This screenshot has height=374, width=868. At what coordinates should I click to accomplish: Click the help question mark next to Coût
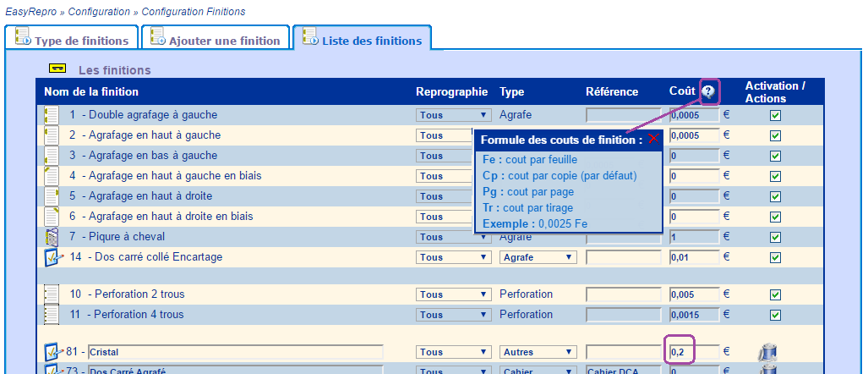point(708,92)
